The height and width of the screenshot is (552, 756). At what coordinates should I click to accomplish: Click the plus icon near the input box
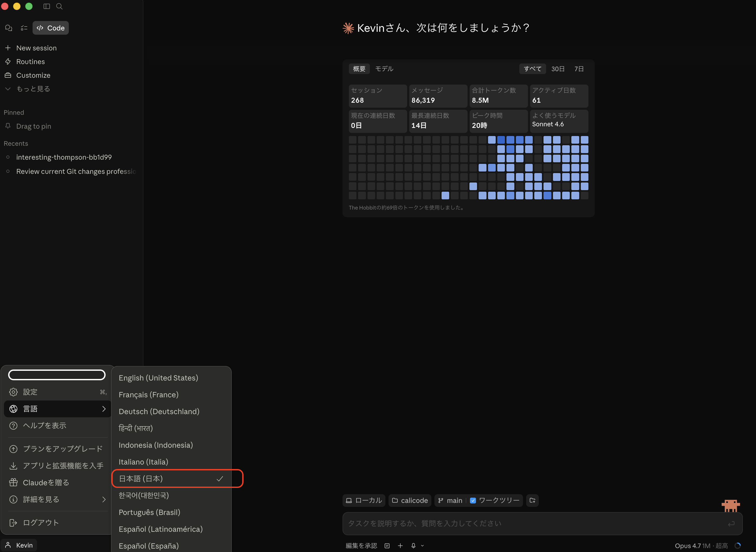point(400,545)
